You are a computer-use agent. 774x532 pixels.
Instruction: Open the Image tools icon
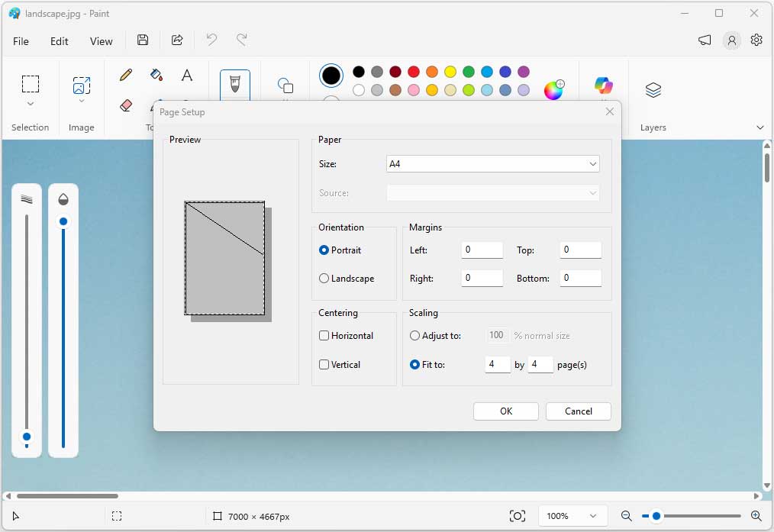click(x=82, y=85)
